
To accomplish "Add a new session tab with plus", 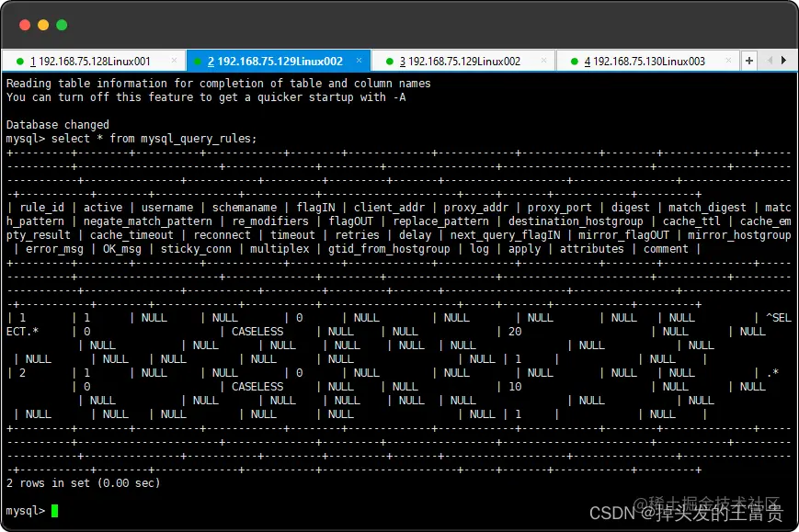I will (x=749, y=61).
